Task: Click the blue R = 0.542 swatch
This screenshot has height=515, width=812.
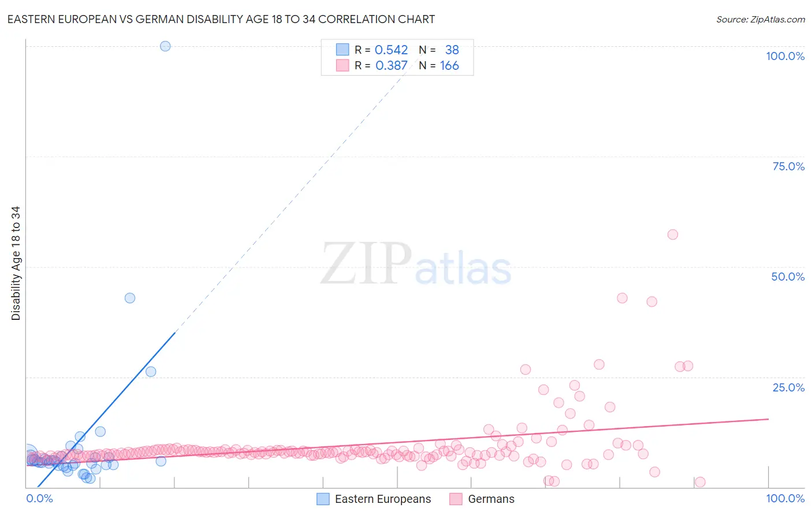Action: click(x=342, y=50)
